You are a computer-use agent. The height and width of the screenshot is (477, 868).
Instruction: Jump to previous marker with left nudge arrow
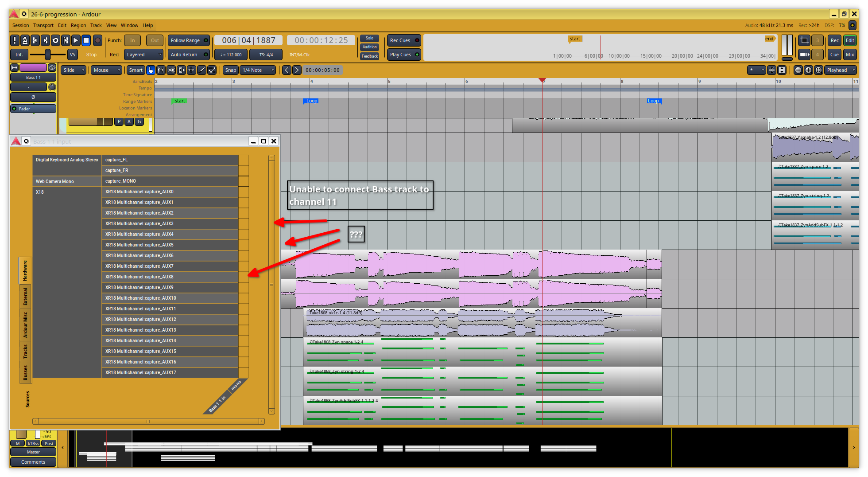coord(287,70)
